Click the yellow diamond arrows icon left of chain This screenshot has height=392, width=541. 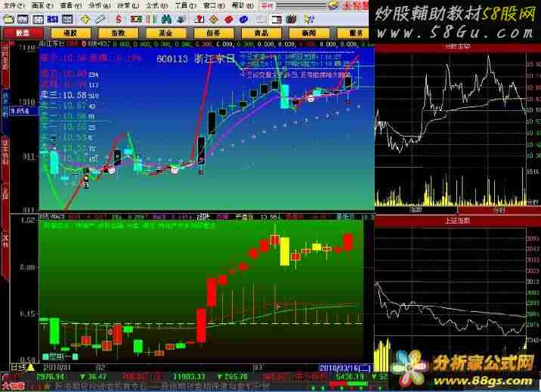point(85,20)
